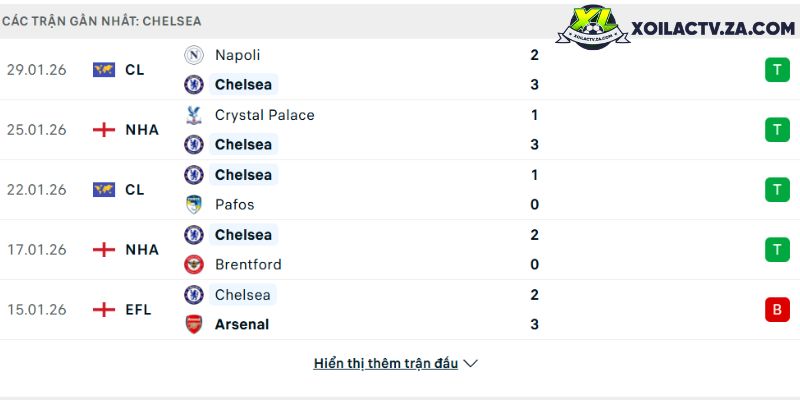Click Champions League icon on 29.01.26 row
The width and height of the screenshot is (800, 400).
[104, 70]
